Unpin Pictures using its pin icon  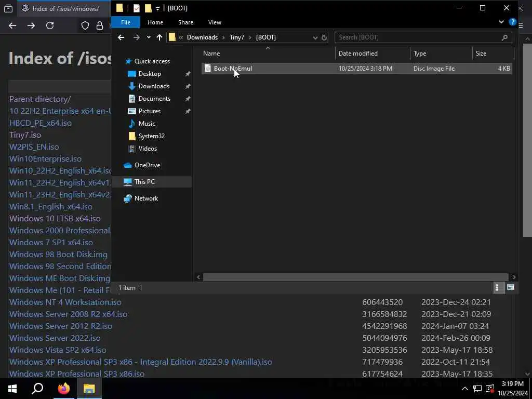[x=188, y=111]
